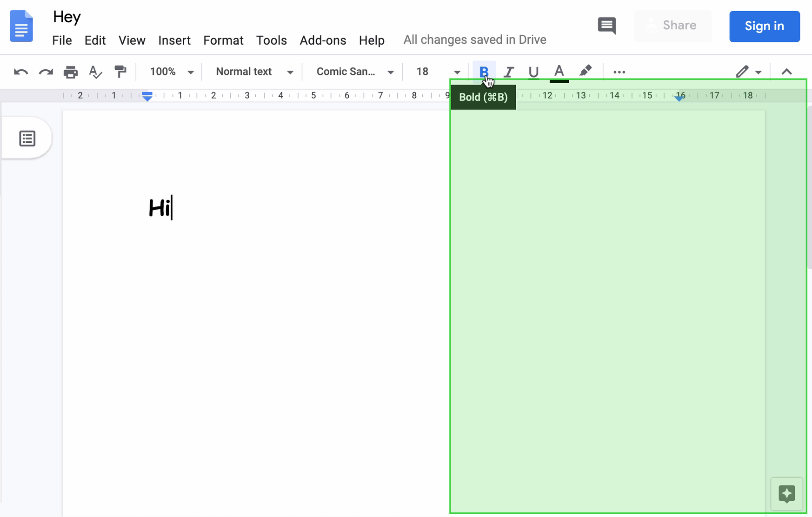The image size is (812, 517).
Task: Toggle Bold formatting button
Action: click(x=484, y=72)
